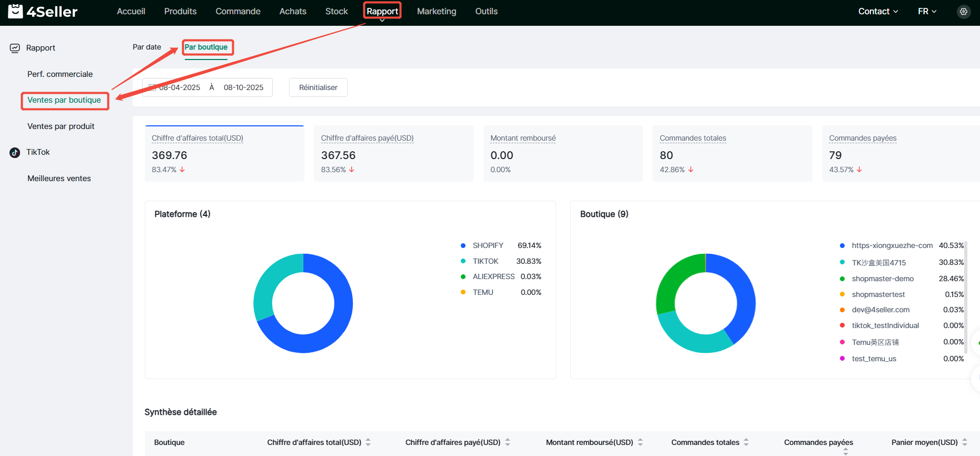Sort by Chiffre d'affaires total column arrows
980x456 pixels.
(x=368, y=442)
